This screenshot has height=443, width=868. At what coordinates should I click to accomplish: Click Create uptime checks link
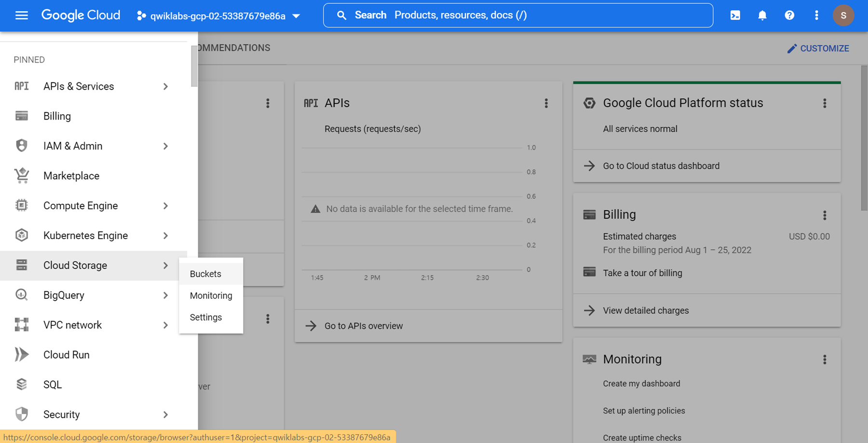(642, 438)
